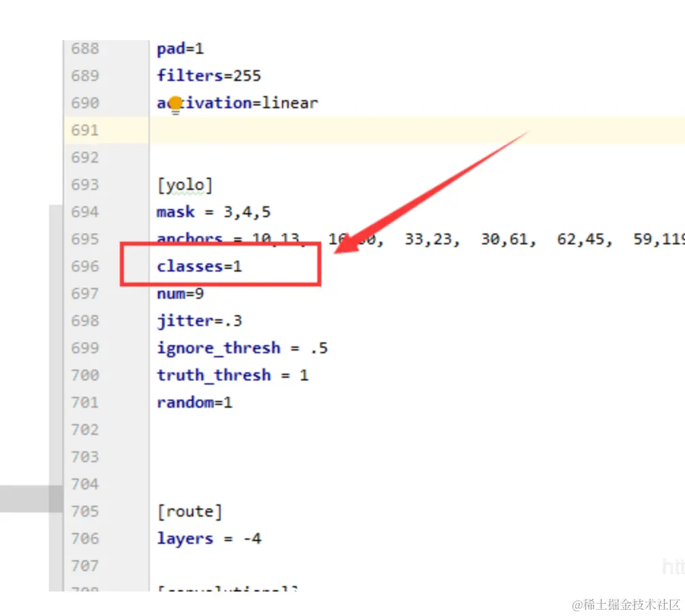This screenshot has height=616, width=685.
Task: Click line number 696 in the gutter
Action: [85, 266]
